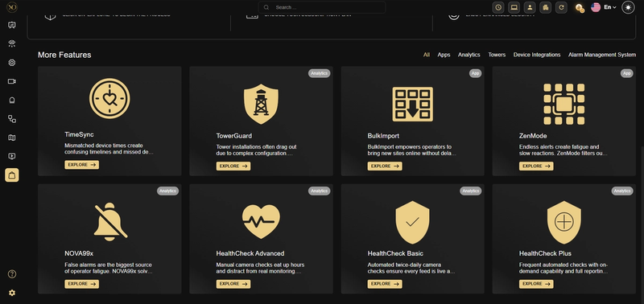Open the En language dropdown
This screenshot has width=644, height=304.
tap(610, 7)
